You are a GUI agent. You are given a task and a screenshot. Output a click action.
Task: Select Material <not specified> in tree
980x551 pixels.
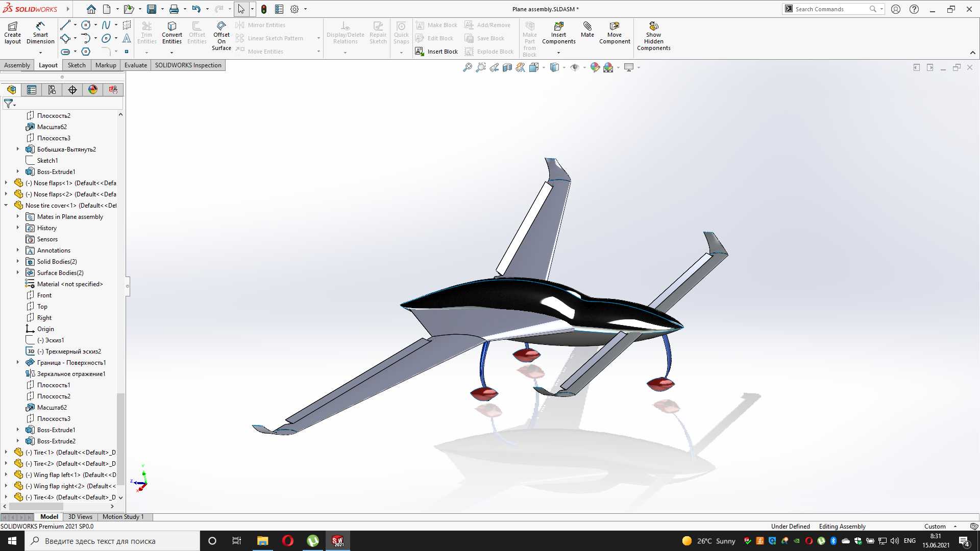tap(70, 284)
